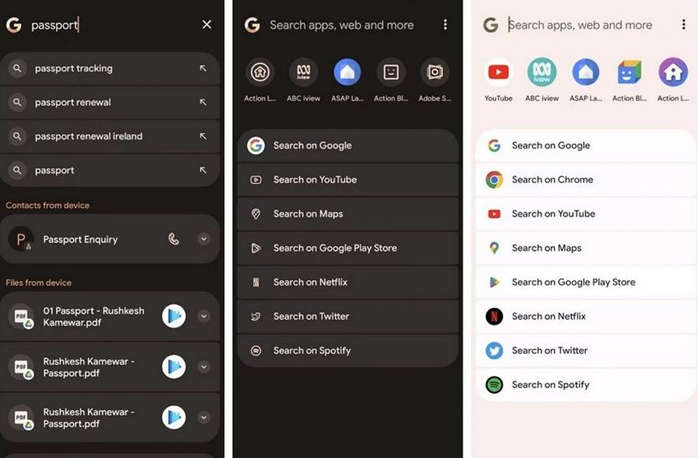The height and width of the screenshot is (458, 700).
Task: Call Passport Enquiry using phone icon
Action: pyautogui.click(x=174, y=239)
